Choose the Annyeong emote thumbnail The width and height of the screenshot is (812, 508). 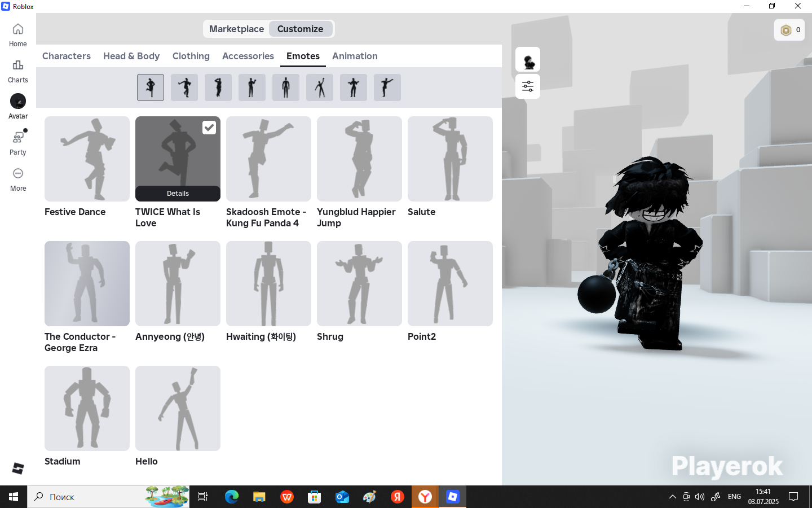point(178,283)
